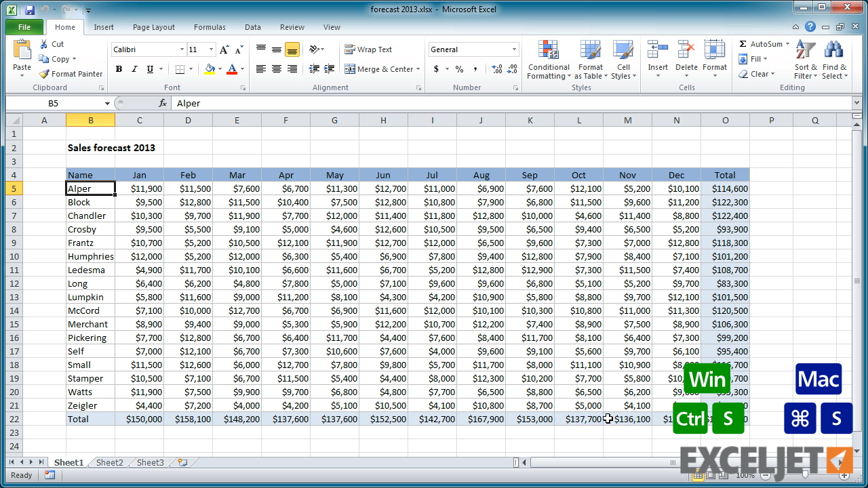This screenshot has width=868, height=488.
Task: Click the Insert Function fx button
Action: [x=163, y=103]
